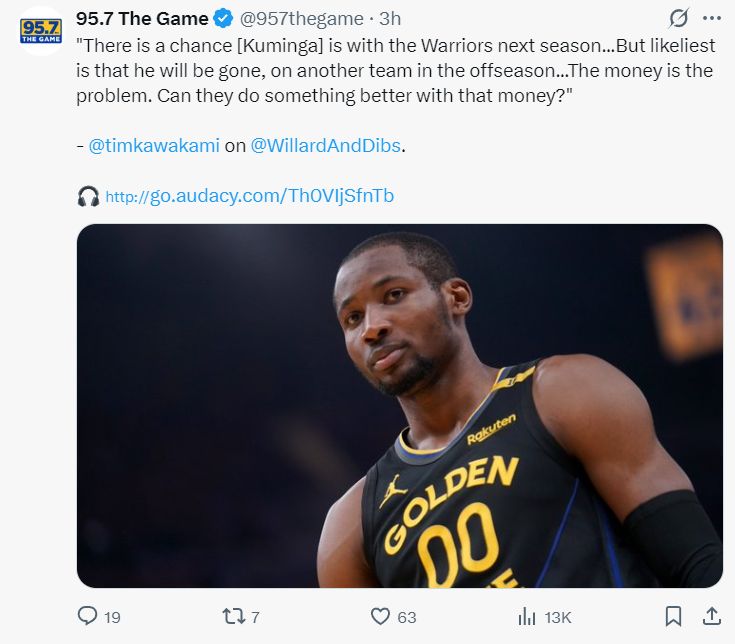735x644 pixels.
Task: Open the view analytics bar chart icon
Action: coord(527,616)
